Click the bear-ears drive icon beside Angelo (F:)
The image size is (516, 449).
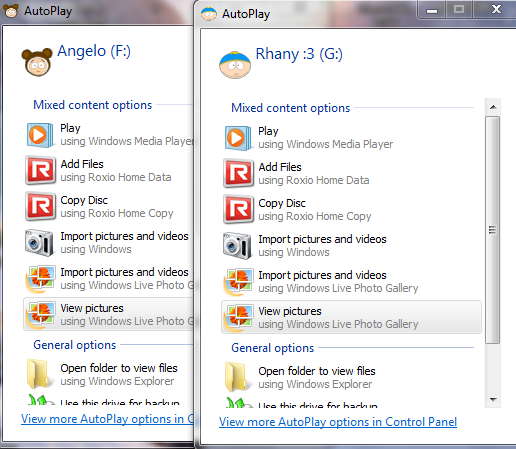[37, 62]
